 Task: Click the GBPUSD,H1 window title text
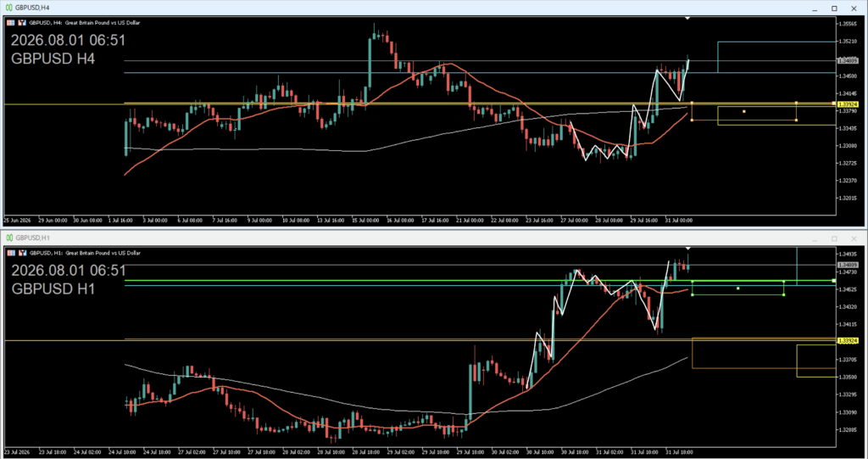(x=33, y=238)
